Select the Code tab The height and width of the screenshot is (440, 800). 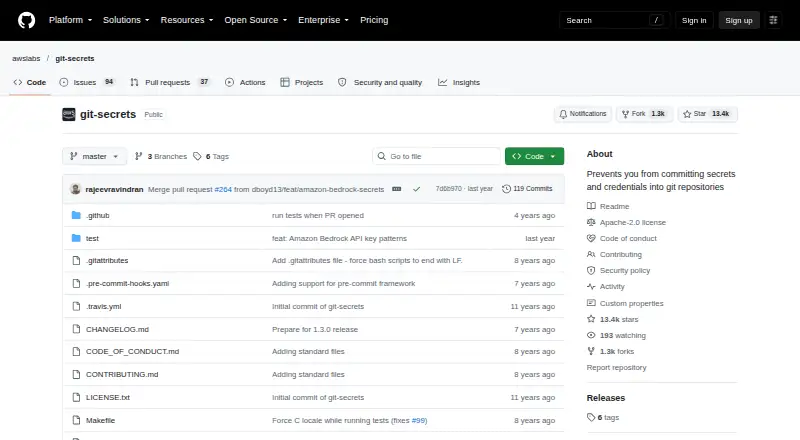(30, 82)
